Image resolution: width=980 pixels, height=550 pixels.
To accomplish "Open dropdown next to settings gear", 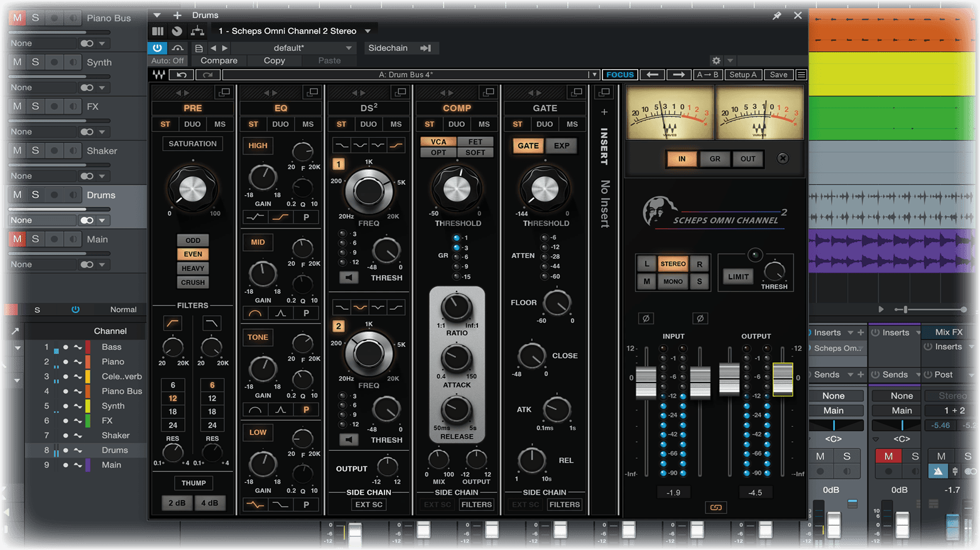I will (x=730, y=61).
